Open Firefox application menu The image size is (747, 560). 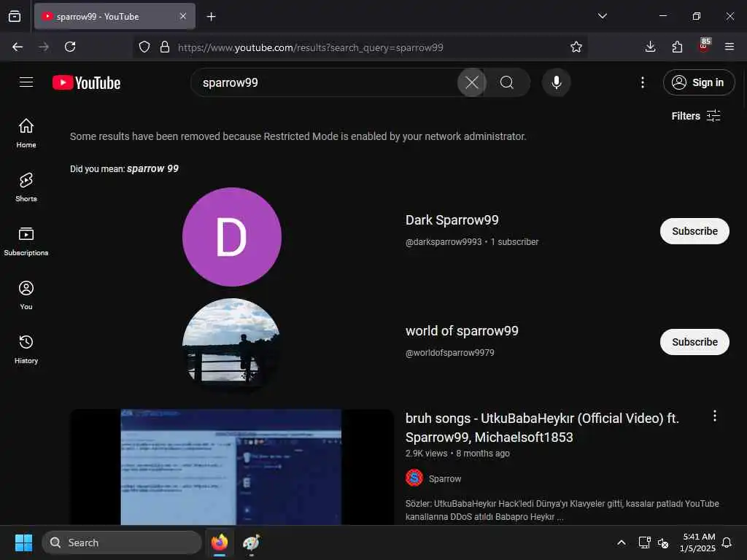pos(729,47)
